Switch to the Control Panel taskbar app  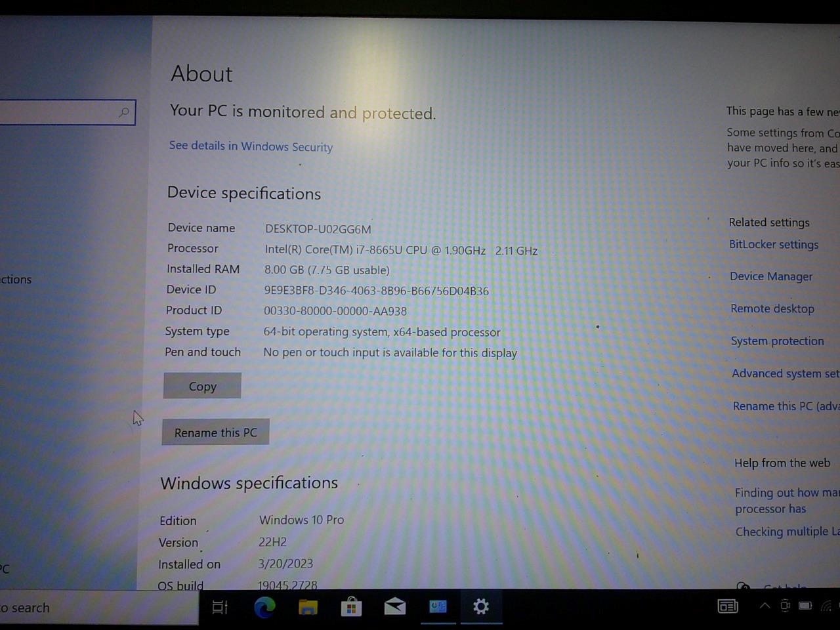pyautogui.click(x=438, y=607)
